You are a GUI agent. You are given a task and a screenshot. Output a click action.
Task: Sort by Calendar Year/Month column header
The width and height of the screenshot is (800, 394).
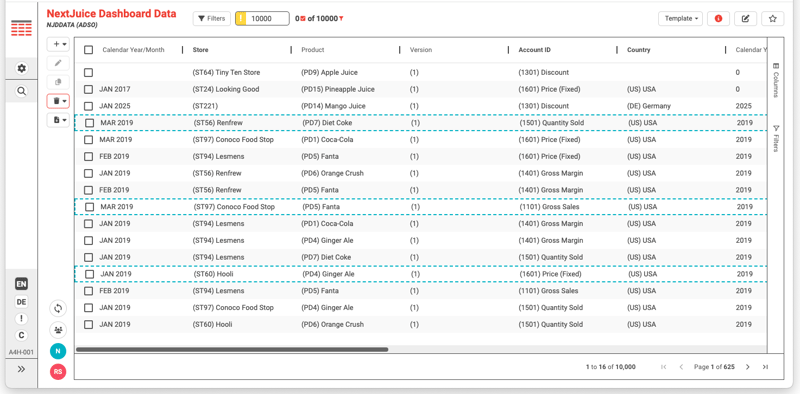coord(133,50)
